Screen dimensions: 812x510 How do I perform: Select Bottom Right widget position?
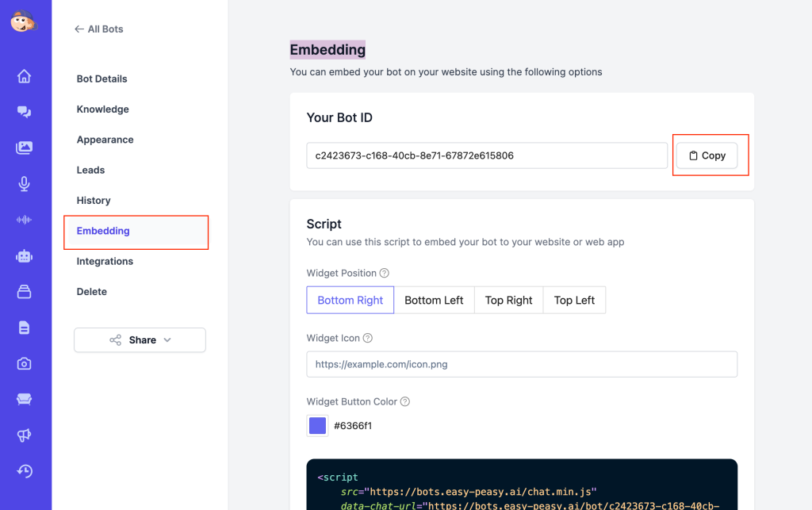350,301
